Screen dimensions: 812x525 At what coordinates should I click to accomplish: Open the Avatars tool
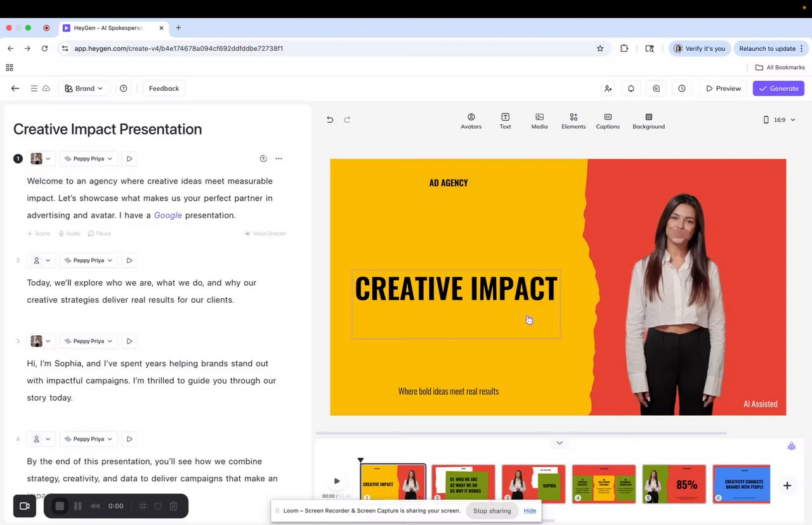tap(471, 121)
